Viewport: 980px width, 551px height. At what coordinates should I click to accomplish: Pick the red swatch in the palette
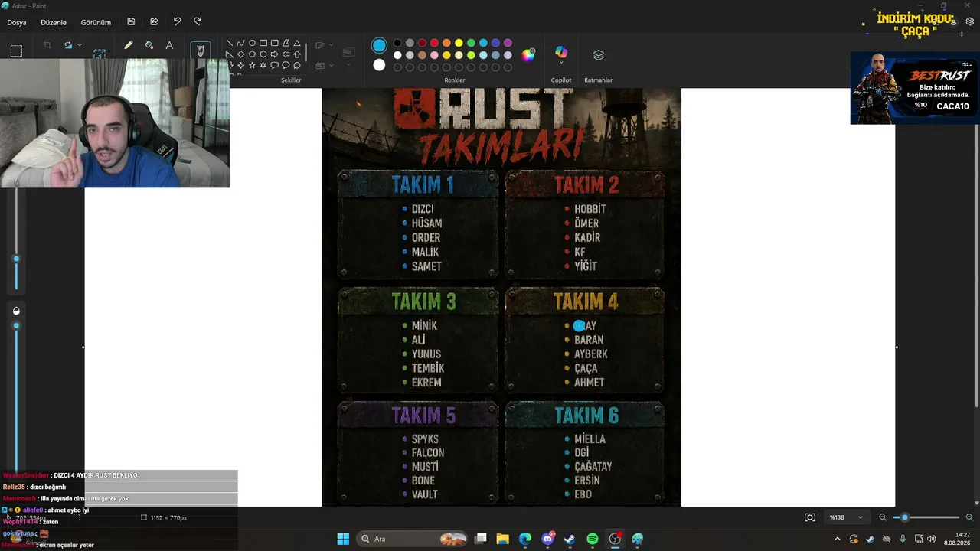[434, 43]
